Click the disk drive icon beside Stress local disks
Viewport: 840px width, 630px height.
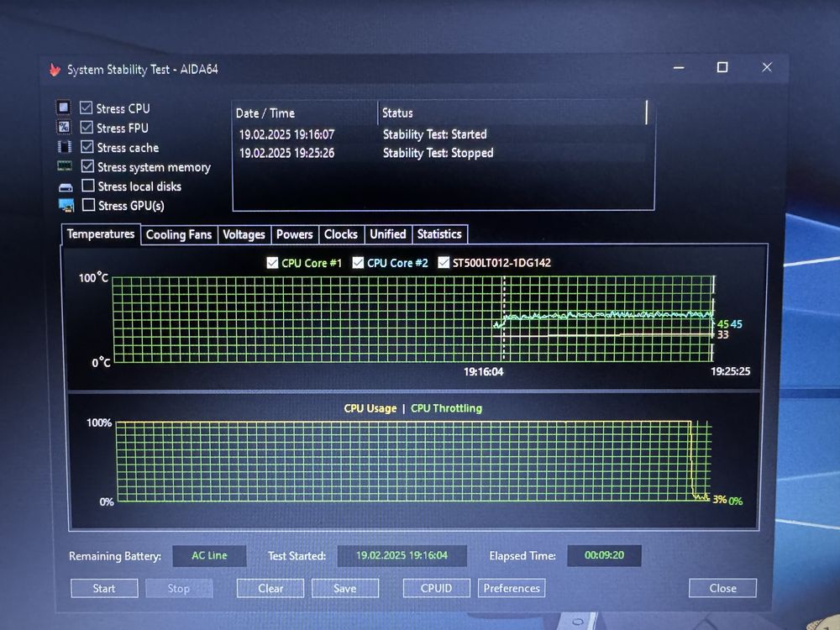66,187
